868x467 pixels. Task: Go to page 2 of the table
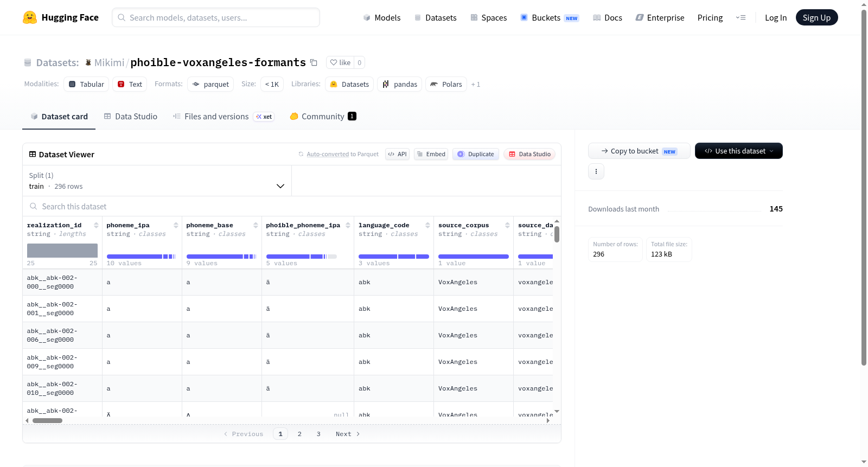[299, 434]
